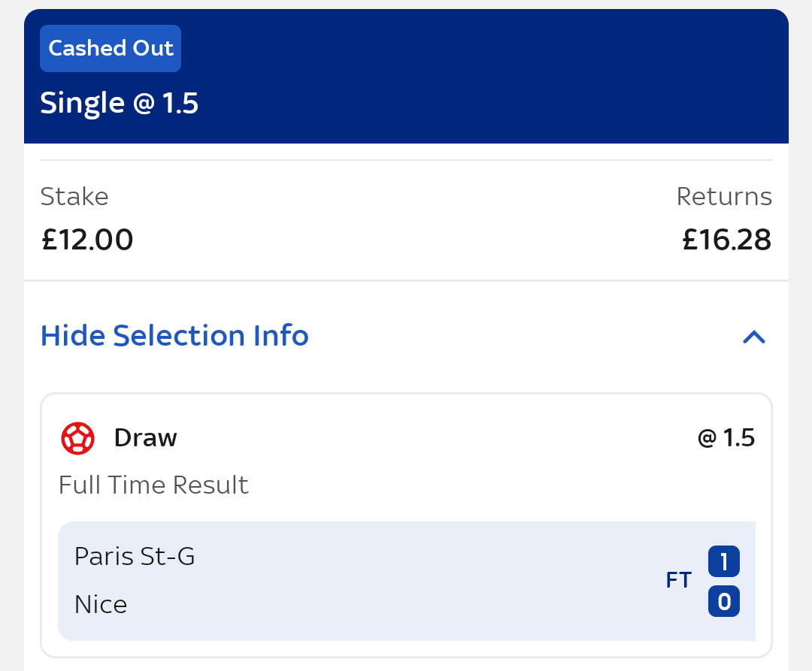This screenshot has height=671, width=812.
Task: Click the Full Time Result market text
Action: pos(153,485)
